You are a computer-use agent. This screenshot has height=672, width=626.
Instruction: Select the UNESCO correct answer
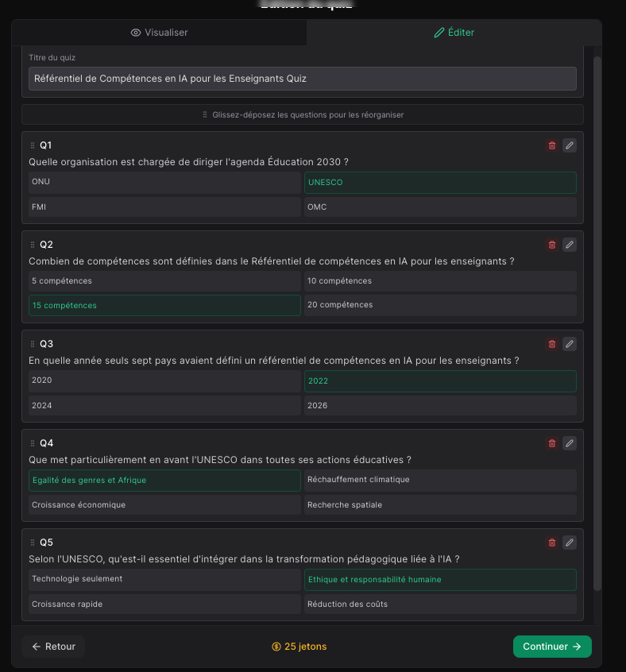tap(440, 183)
